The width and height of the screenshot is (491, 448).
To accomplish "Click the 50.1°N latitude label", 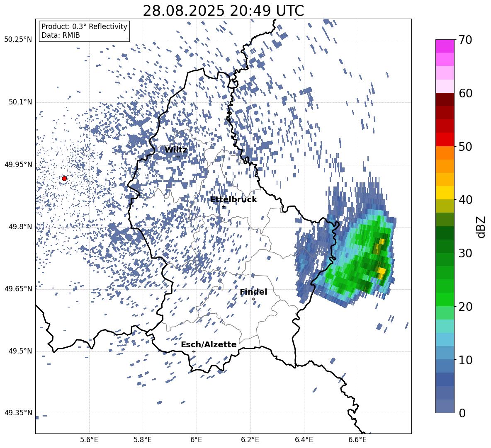I will tap(20, 102).
